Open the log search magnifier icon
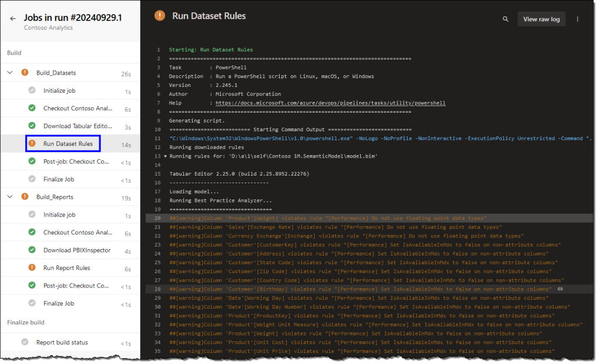Viewport: 598px width, 364px height. point(505,19)
